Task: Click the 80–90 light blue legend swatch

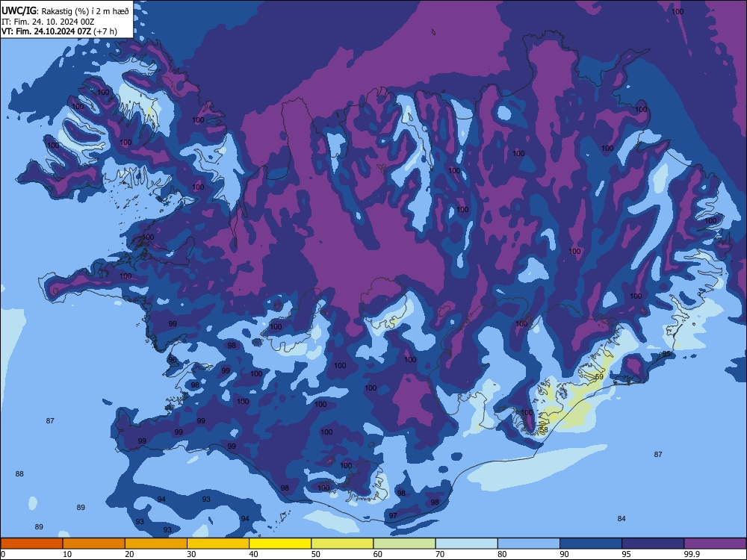Action: tap(529, 544)
